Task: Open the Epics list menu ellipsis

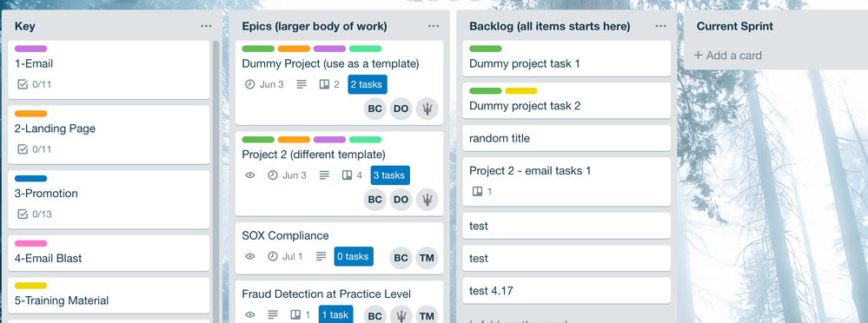Action: (434, 26)
